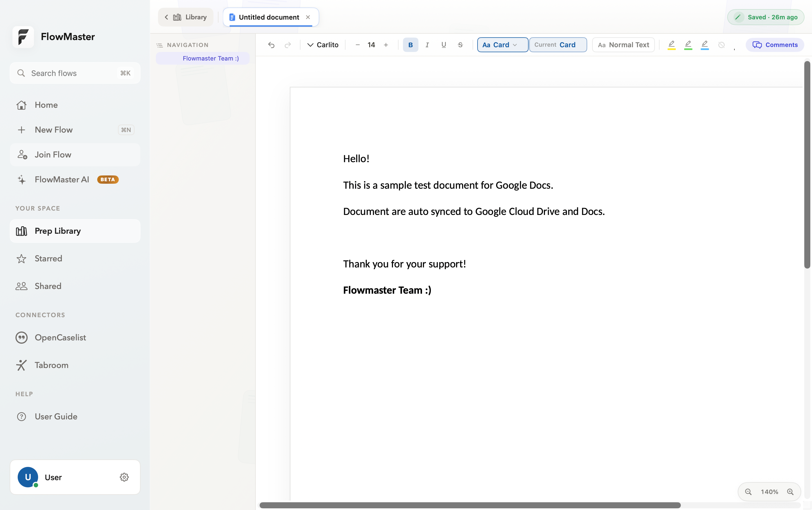Open FlowMaster AI beta
Viewport: 812px width, 510px height.
coord(75,180)
